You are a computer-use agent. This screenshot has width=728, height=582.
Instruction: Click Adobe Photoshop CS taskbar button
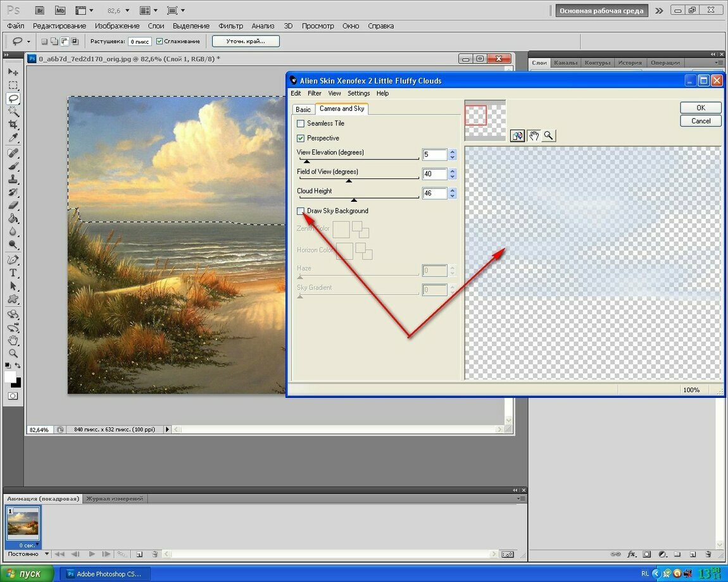(x=104, y=574)
